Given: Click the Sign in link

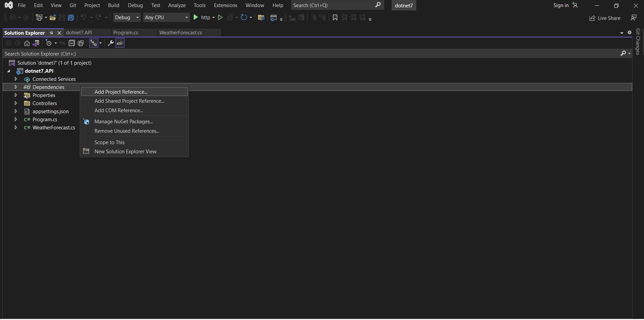Looking at the screenshot, I should [x=561, y=5].
